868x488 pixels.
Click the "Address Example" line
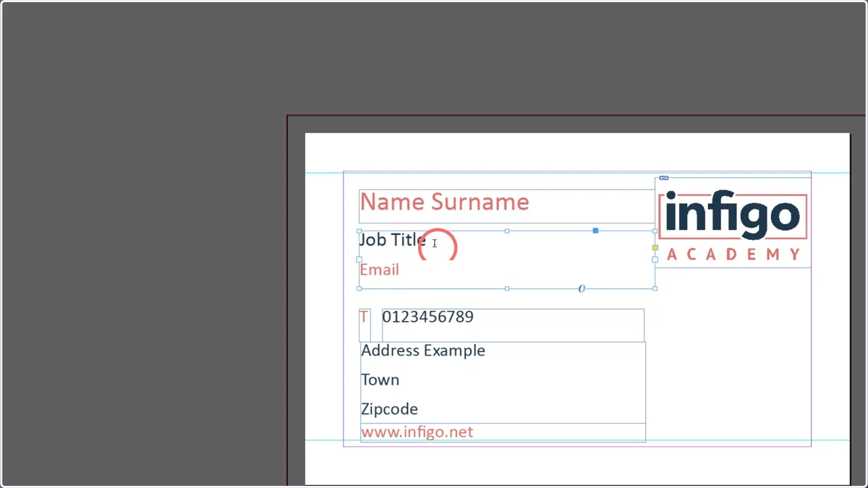point(423,351)
